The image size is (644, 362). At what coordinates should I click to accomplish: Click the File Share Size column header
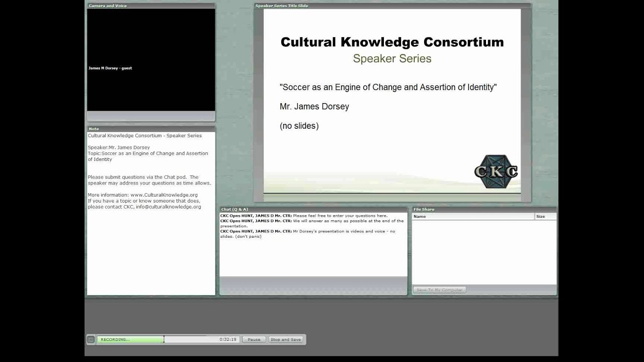click(545, 216)
